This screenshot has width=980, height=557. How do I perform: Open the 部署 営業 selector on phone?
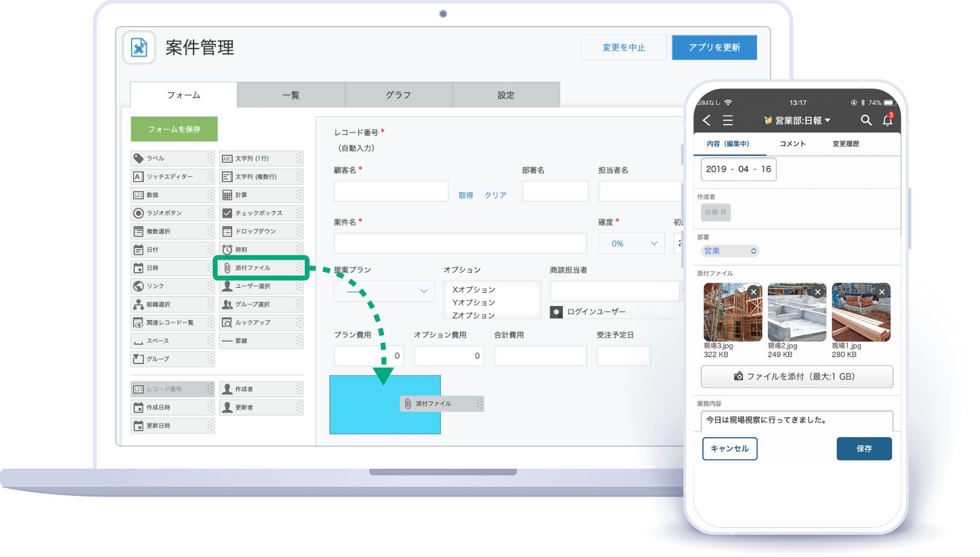click(x=730, y=251)
